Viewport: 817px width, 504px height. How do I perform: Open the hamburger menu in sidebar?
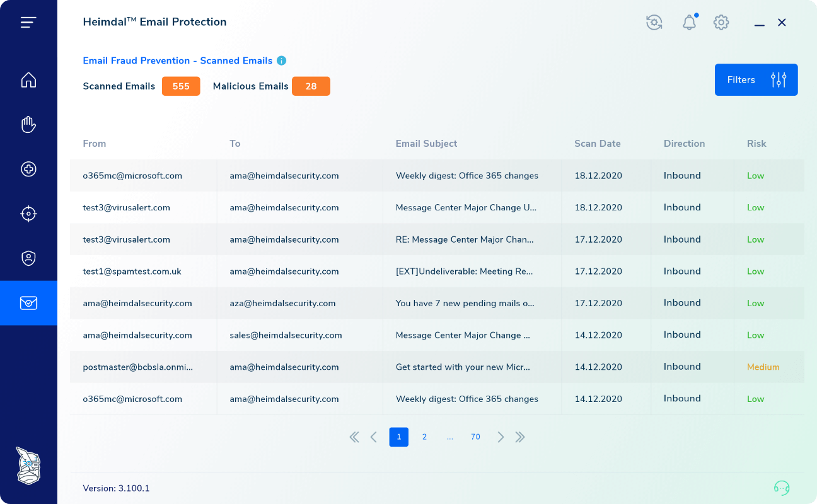click(28, 23)
